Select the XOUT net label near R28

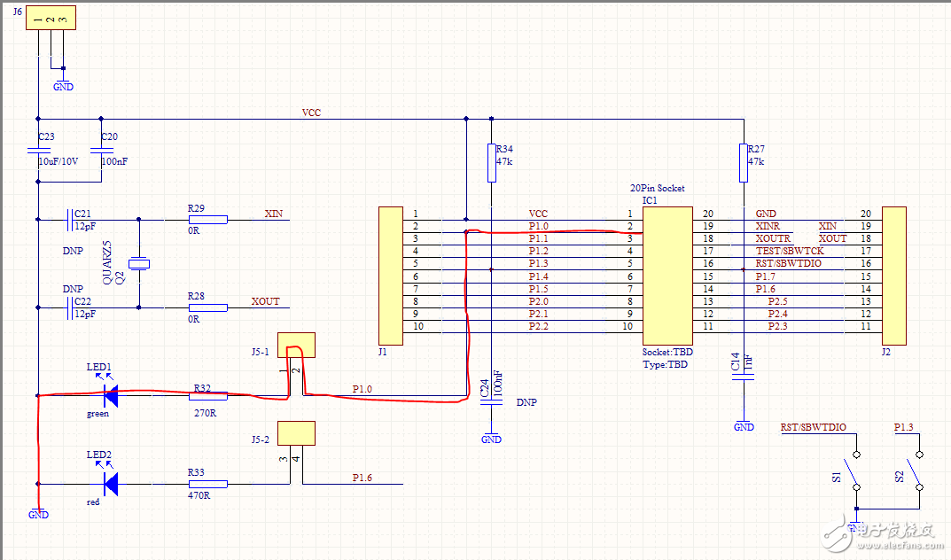point(265,301)
